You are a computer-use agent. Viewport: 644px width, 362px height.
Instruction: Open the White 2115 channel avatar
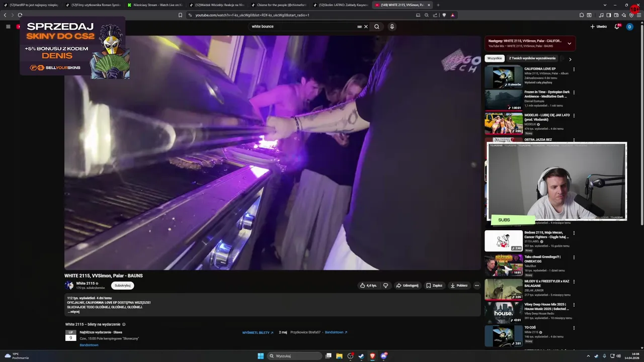coord(69,285)
